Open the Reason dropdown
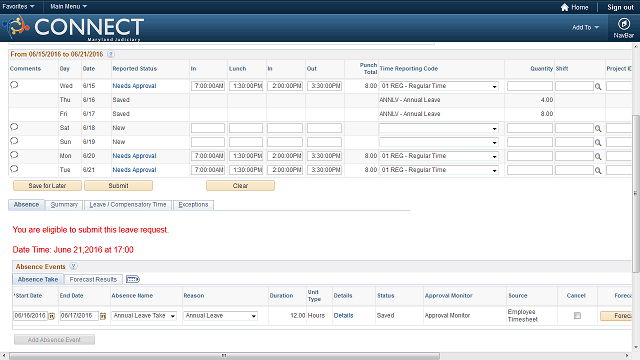 click(x=220, y=316)
